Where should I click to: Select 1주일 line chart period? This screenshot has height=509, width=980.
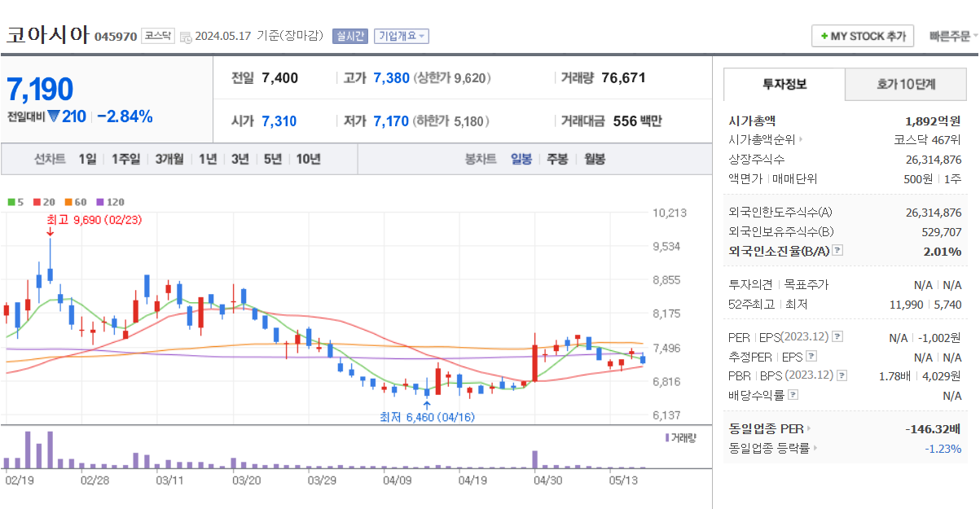pyautogui.click(x=125, y=159)
